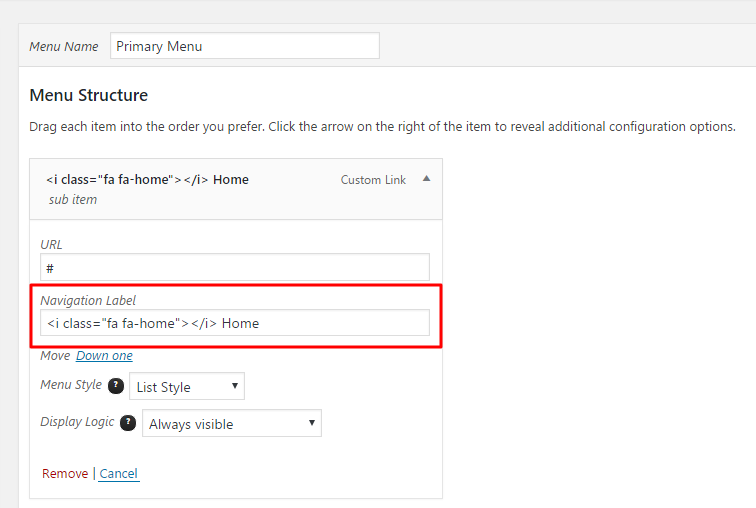Open the Menu Style dropdown showing List Style
Screen dimensions: 756x508
coord(187,387)
